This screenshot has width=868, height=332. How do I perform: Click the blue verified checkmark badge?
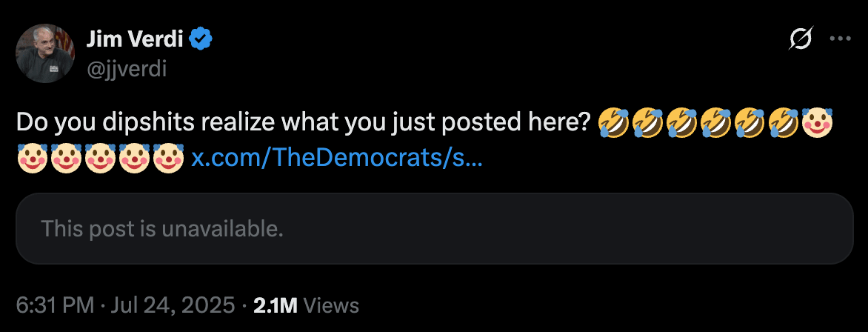pyautogui.click(x=201, y=39)
